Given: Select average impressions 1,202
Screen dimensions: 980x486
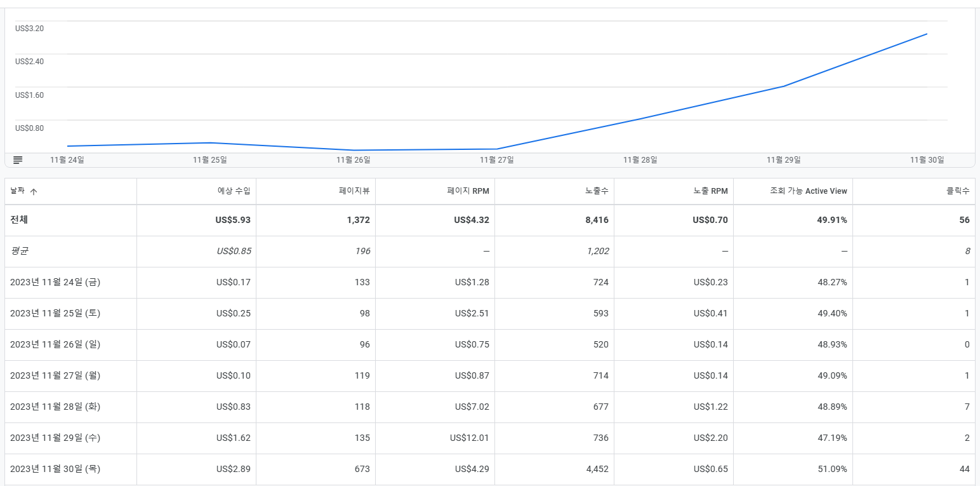Looking at the screenshot, I should coord(597,251).
